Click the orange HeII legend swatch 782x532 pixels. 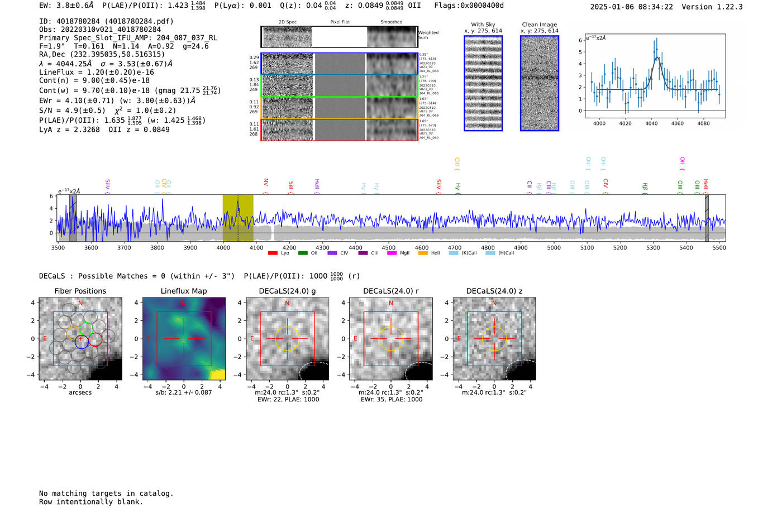tap(423, 253)
